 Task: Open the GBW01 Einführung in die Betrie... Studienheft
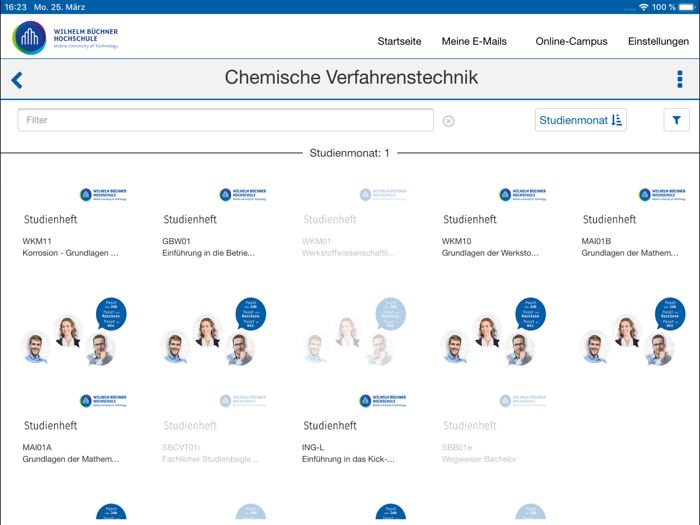pyautogui.click(x=213, y=277)
